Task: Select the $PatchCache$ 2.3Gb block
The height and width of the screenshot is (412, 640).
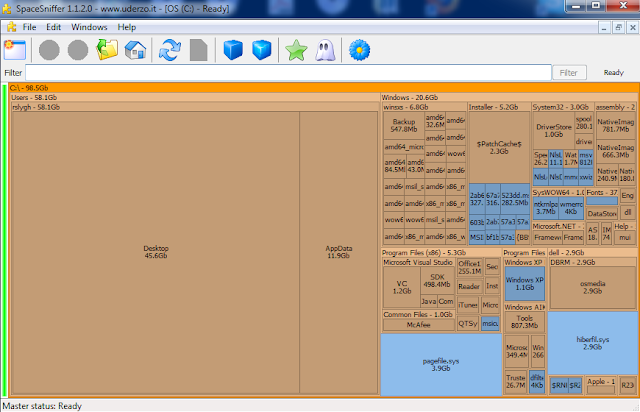Action: point(499,147)
